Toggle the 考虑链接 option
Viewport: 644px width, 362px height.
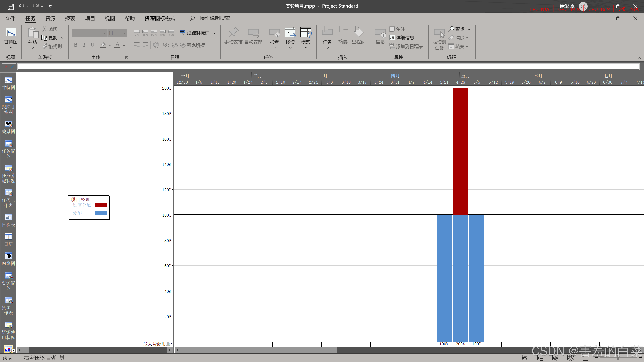click(193, 45)
